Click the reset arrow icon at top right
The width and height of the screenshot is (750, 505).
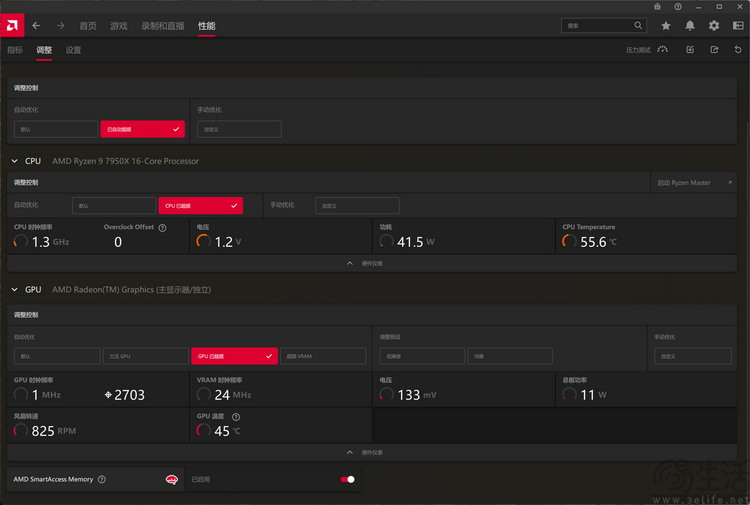pos(738,49)
